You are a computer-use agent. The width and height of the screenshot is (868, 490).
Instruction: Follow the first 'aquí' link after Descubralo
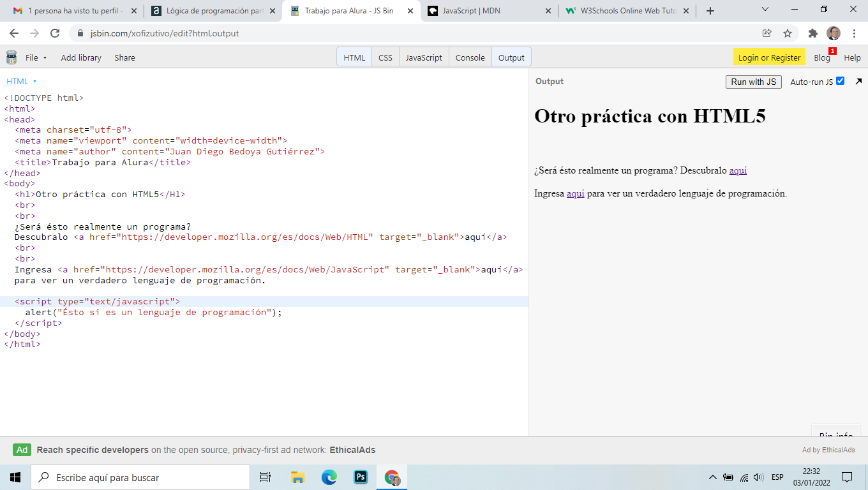pyautogui.click(x=738, y=170)
